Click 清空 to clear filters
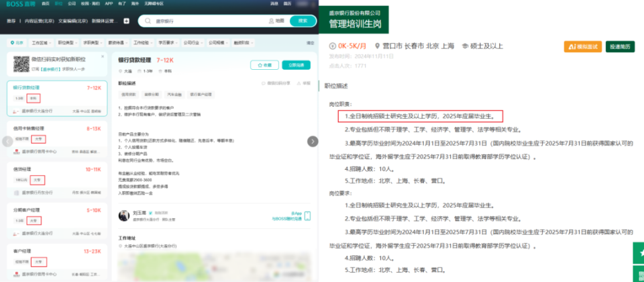Viewport: 644px width, 282px height. pyautogui.click(x=310, y=43)
